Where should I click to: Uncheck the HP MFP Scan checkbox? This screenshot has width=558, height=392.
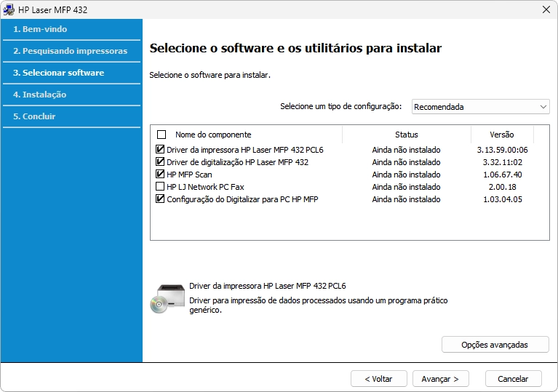coord(160,175)
